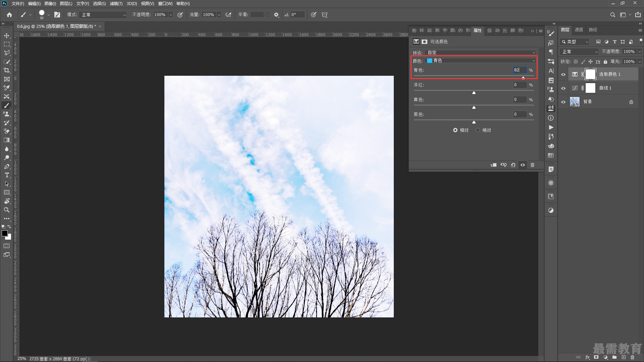The width and height of the screenshot is (644, 362).
Task: Hide the Selective Color 1 layer
Action: (563, 74)
